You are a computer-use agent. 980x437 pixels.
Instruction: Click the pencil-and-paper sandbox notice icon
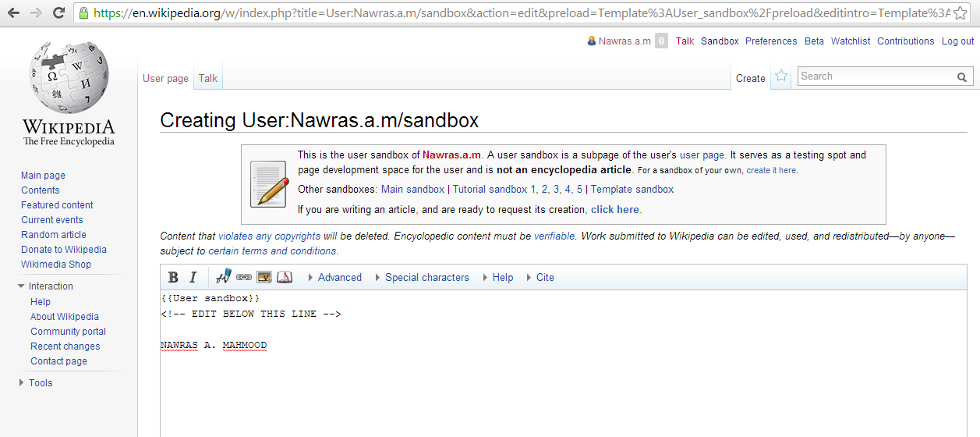(269, 184)
